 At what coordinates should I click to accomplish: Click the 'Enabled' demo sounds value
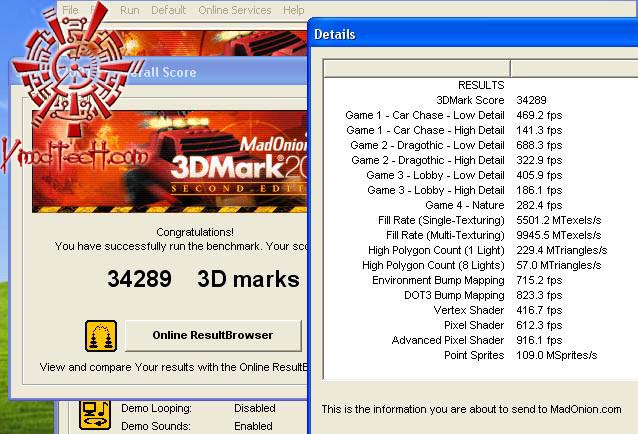pyautogui.click(x=253, y=426)
